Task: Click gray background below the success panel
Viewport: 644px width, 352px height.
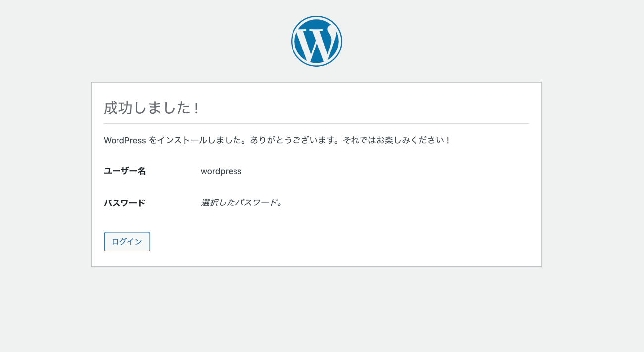Action: tap(316, 307)
